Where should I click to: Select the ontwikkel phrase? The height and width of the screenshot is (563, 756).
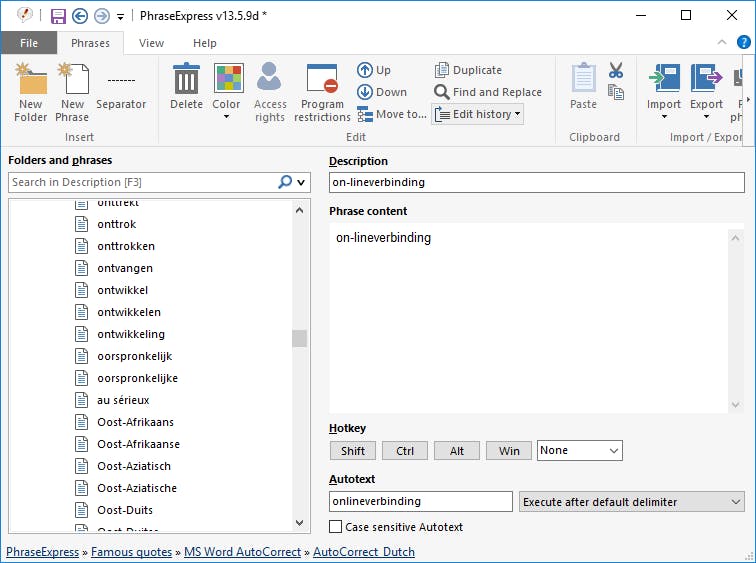tap(122, 290)
